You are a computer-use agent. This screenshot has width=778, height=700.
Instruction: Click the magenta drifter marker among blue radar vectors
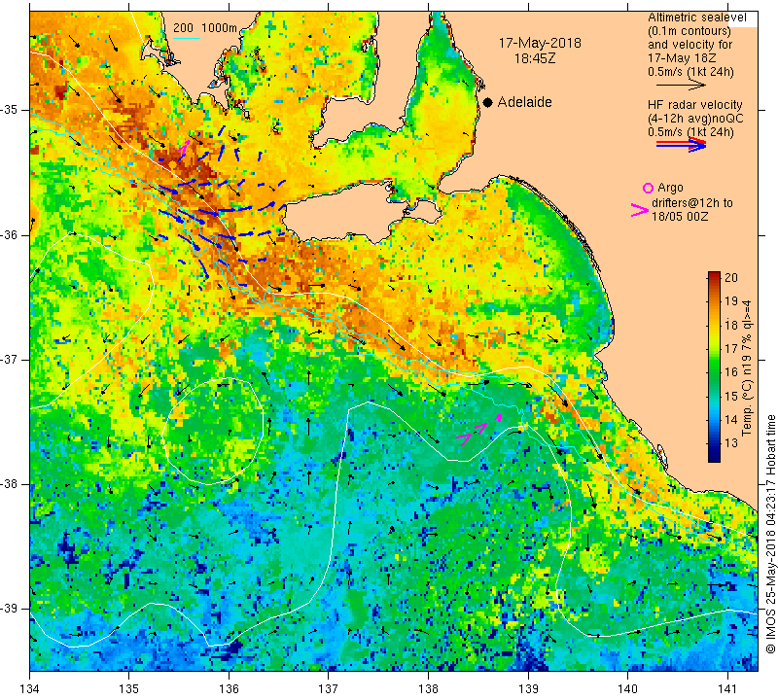[184, 148]
